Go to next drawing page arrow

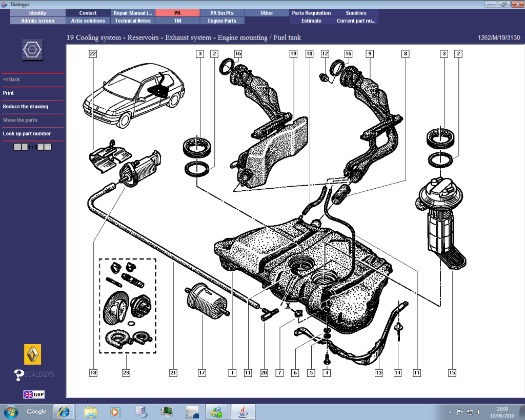[x=41, y=147]
